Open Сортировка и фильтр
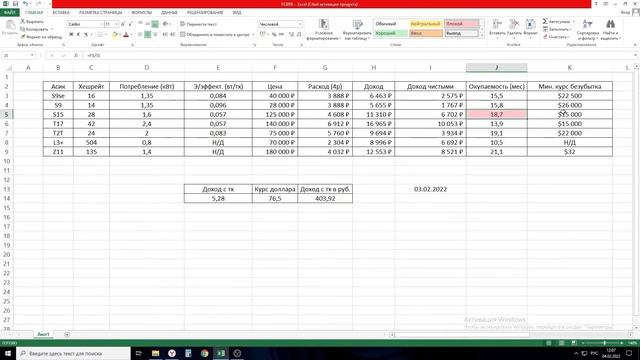The width and height of the screenshot is (640, 360). coord(588,29)
